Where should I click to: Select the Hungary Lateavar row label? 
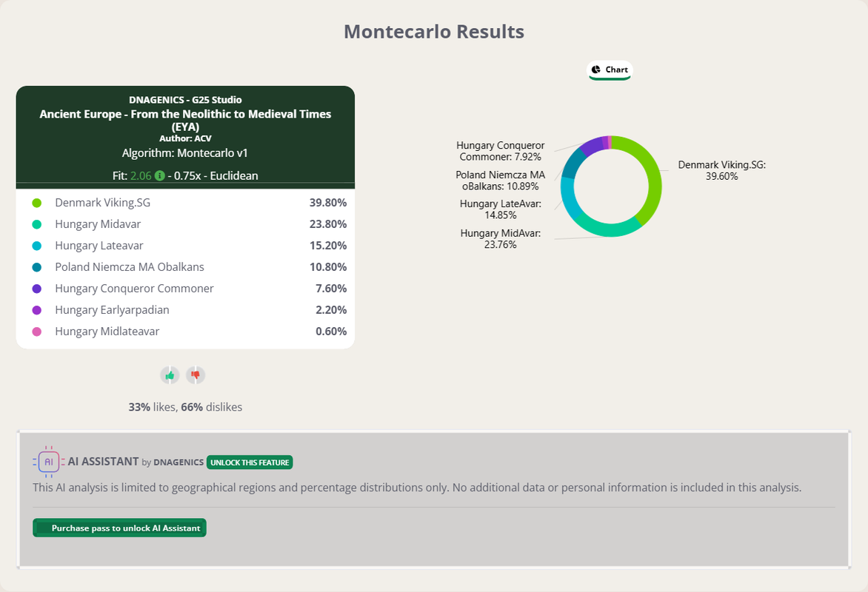99,246
